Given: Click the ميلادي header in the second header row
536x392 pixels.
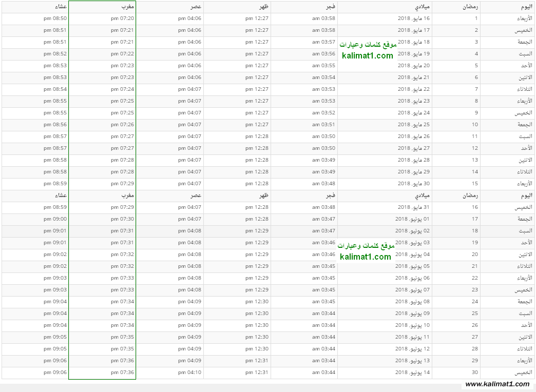Looking at the screenshot, I should pyautogui.click(x=423, y=195).
